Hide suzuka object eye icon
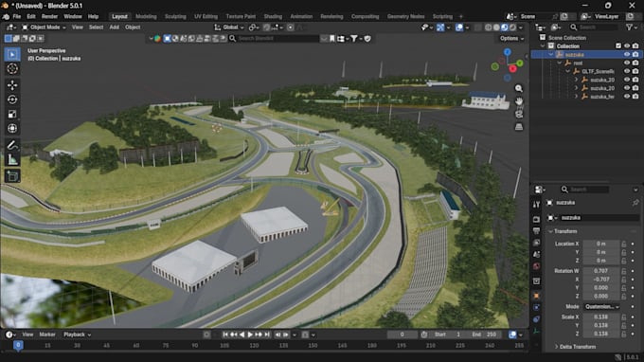This screenshot has height=362, width=644. 627,54
